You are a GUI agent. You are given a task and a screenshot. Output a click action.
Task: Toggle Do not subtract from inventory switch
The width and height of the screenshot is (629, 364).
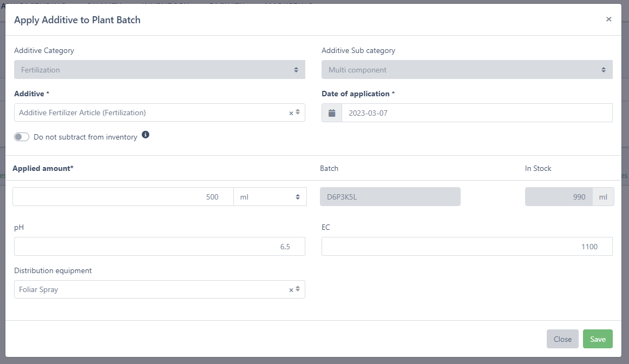click(x=22, y=137)
